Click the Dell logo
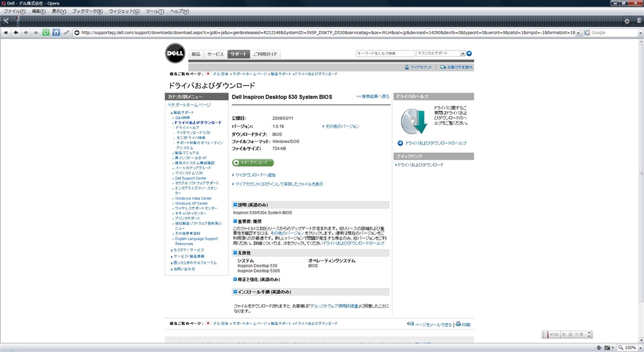644x352 pixels. pyautogui.click(x=175, y=54)
